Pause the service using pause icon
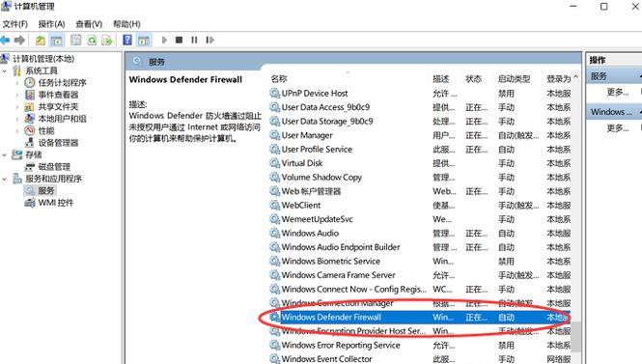Viewport: 642px width, 364px height. click(x=194, y=41)
